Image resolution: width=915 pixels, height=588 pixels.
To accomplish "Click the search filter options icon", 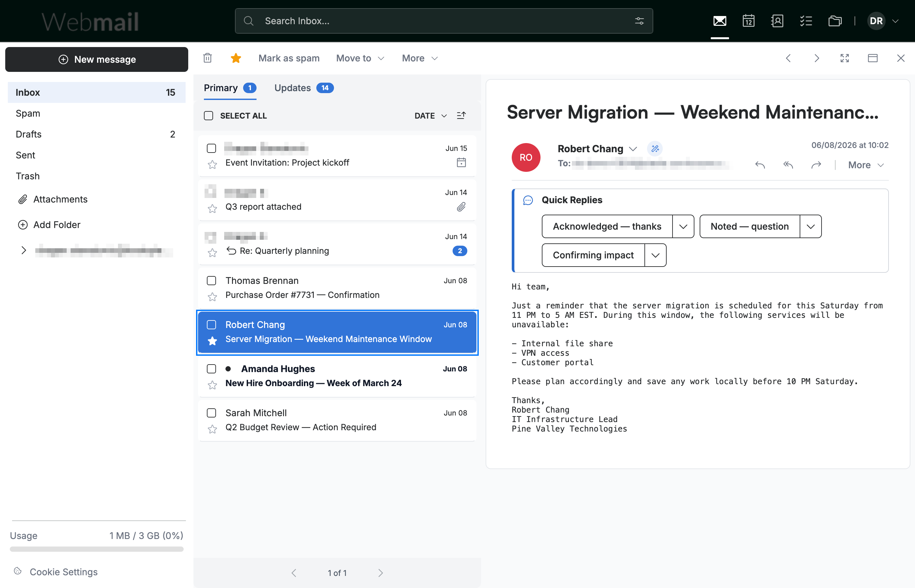I will coord(639,21).
